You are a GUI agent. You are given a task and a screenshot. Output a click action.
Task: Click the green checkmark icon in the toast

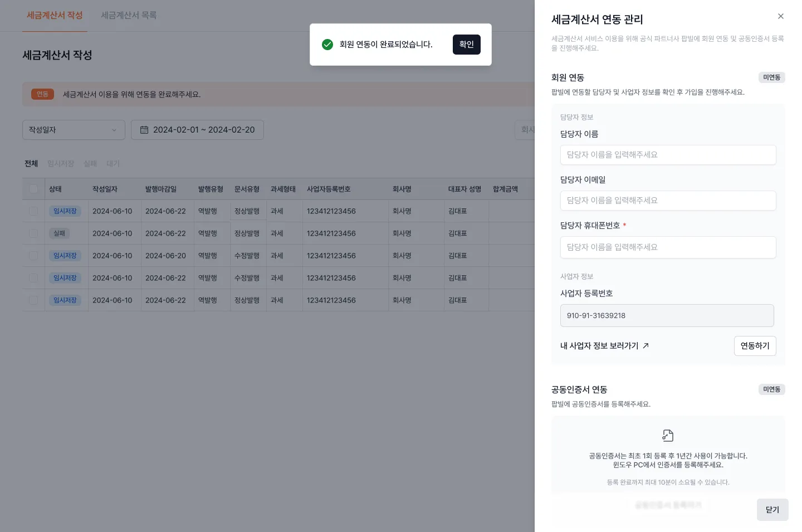click(328, 45)
